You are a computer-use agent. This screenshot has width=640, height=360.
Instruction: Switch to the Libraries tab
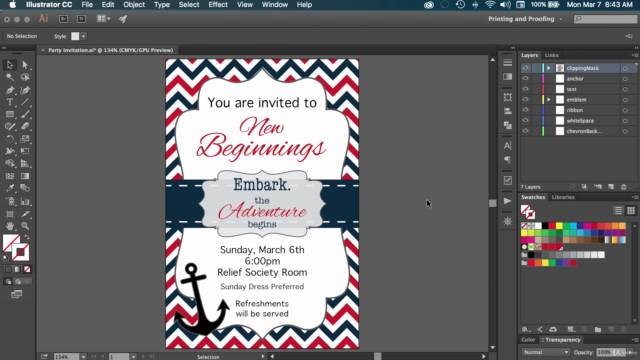tap(563, 197)
